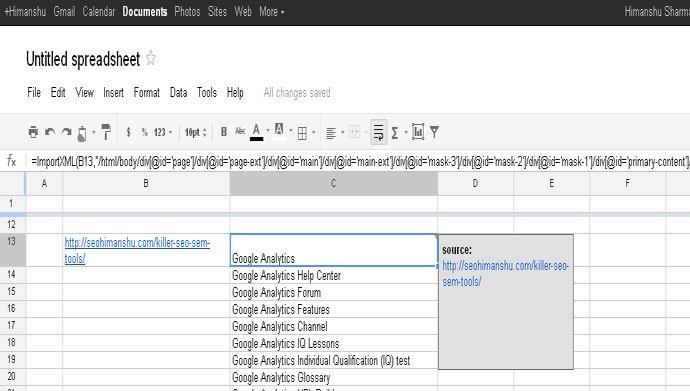Image resolution: width=690 pixels, height=391 pixels.
Task: Select cell 'Google Analytics Channel'
Action: tap(334, 326)
